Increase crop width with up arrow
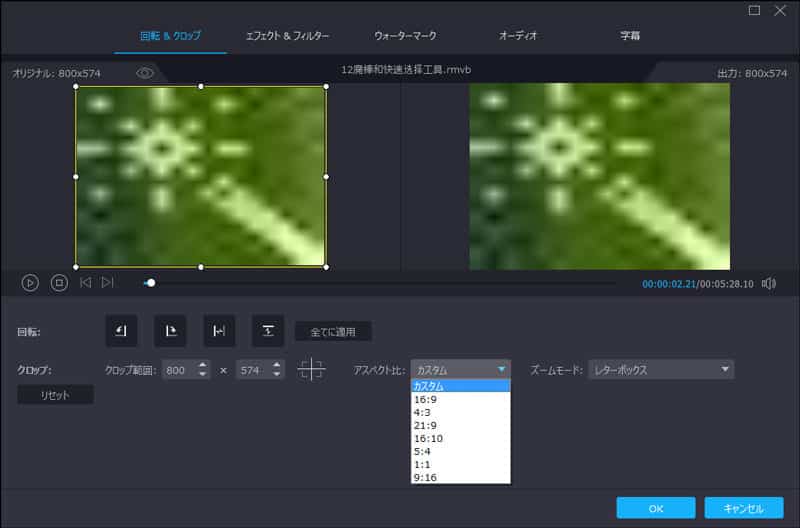The width and height of the screenshot is (800, 528). pyautogui.click(x=203, y=365)
